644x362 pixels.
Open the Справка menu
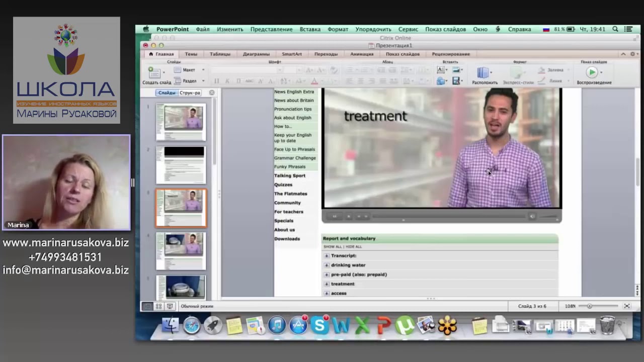[x=519, y=29]
